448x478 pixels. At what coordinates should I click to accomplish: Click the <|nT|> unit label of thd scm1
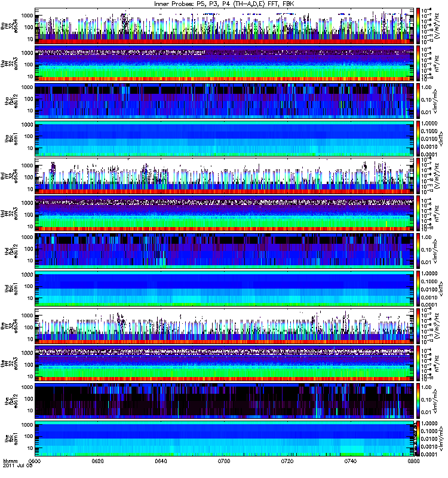(x=441, y=289)
